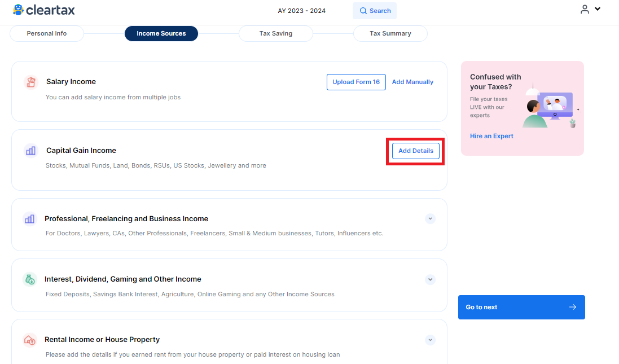This screenshot has width=619, height=364.
Task: Select the Income Sources step
Action: coord(161,33)
